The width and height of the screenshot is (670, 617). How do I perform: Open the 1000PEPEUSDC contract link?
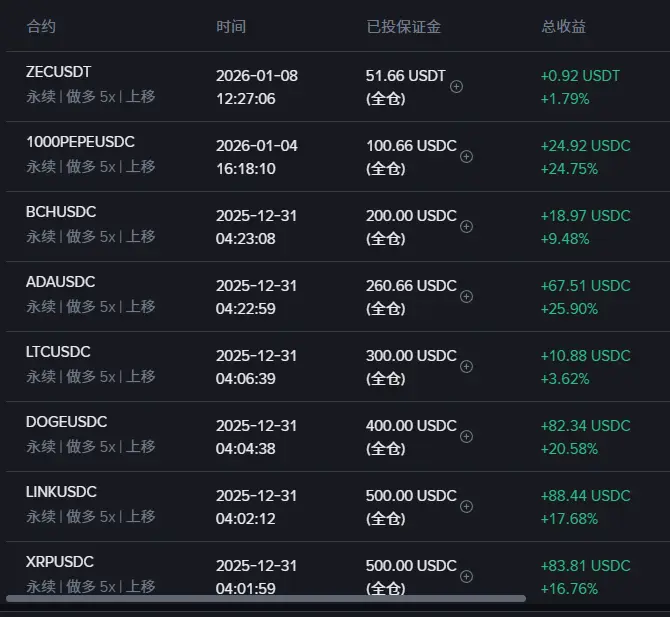click(x=80, y=142)
